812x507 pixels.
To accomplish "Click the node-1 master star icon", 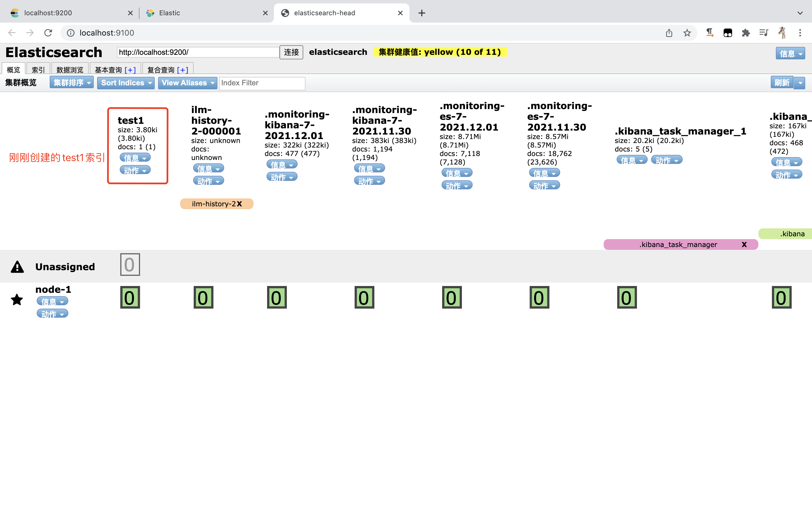I will 17,300.
